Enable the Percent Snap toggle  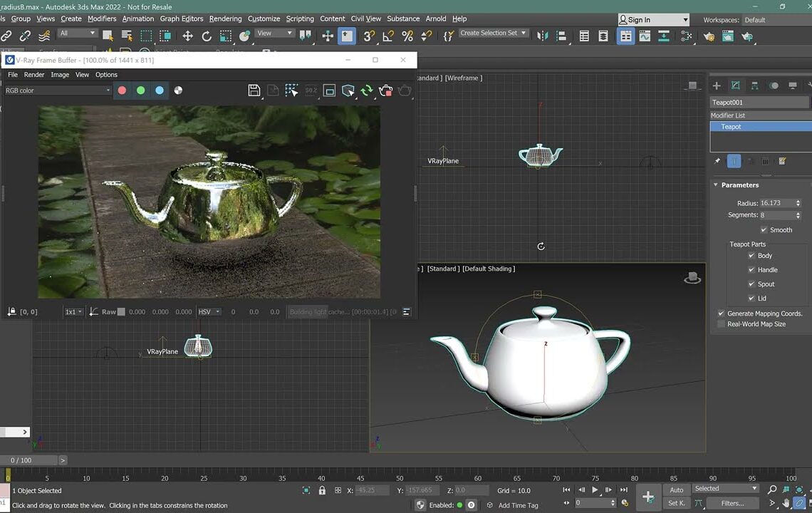407,36
